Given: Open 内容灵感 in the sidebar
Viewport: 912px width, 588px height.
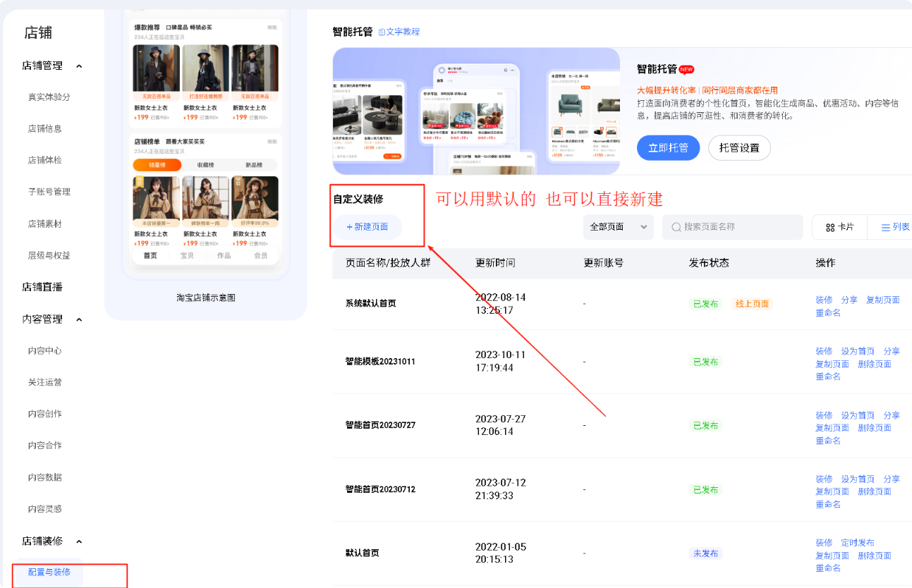Looking at the screenshot, I should click(45, 509).
